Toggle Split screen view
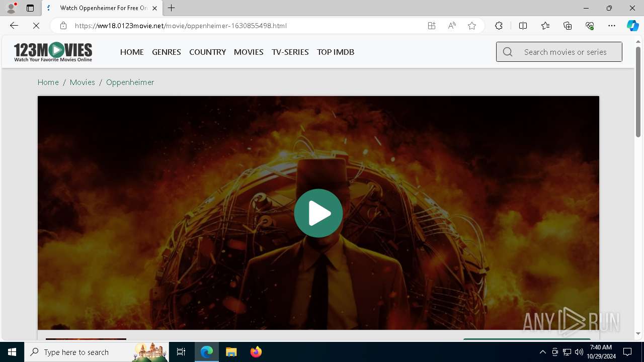Image resolution: width=644 pixels, height=362 pixels. 523,26
